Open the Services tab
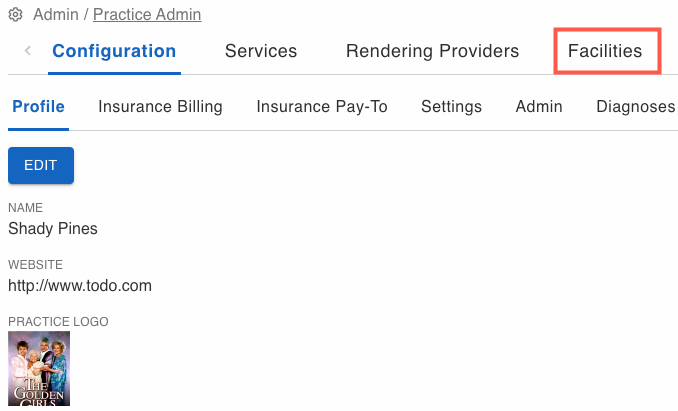Screen dimensions: 678x411 coord(261,51)
